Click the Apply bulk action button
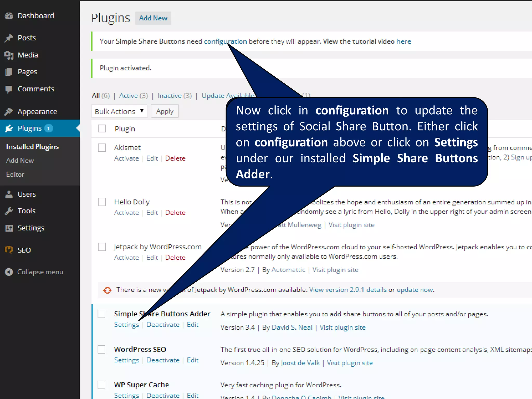Viewport: 532px width, 399px height. click(x=165, y=111)
